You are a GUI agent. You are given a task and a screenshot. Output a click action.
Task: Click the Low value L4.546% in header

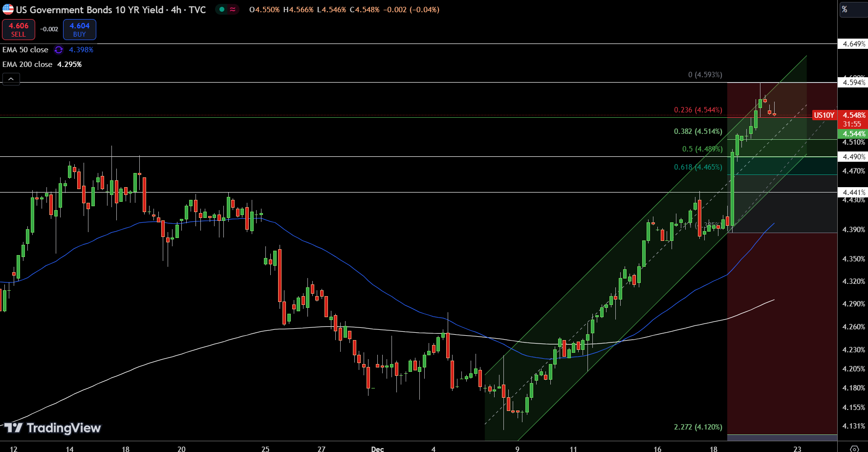[331, 10]
